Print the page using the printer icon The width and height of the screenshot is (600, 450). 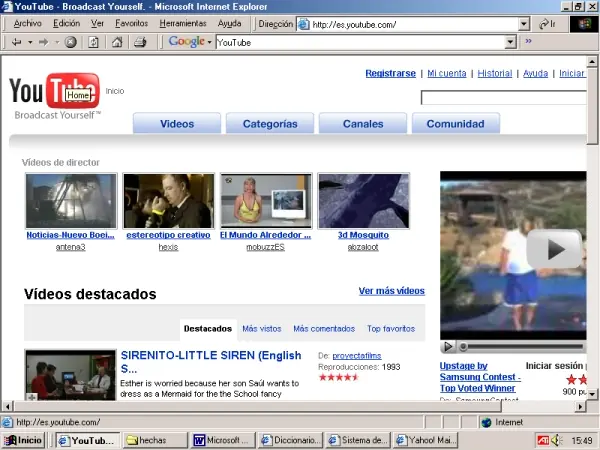pos(140,42)
